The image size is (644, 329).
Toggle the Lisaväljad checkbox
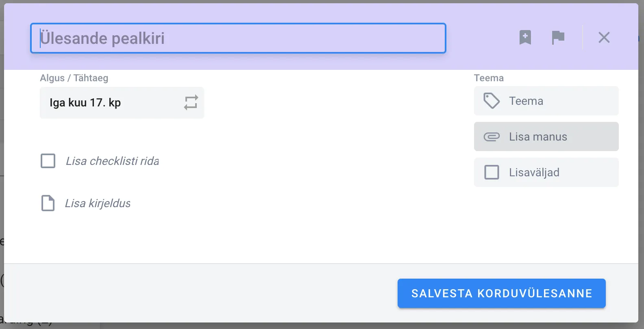(x=492, y=172)
